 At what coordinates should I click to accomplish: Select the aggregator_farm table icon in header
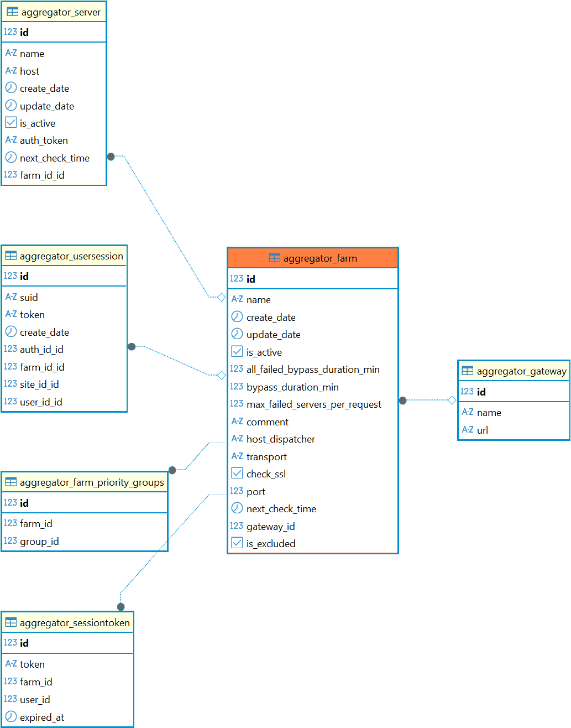pos(274,258)
